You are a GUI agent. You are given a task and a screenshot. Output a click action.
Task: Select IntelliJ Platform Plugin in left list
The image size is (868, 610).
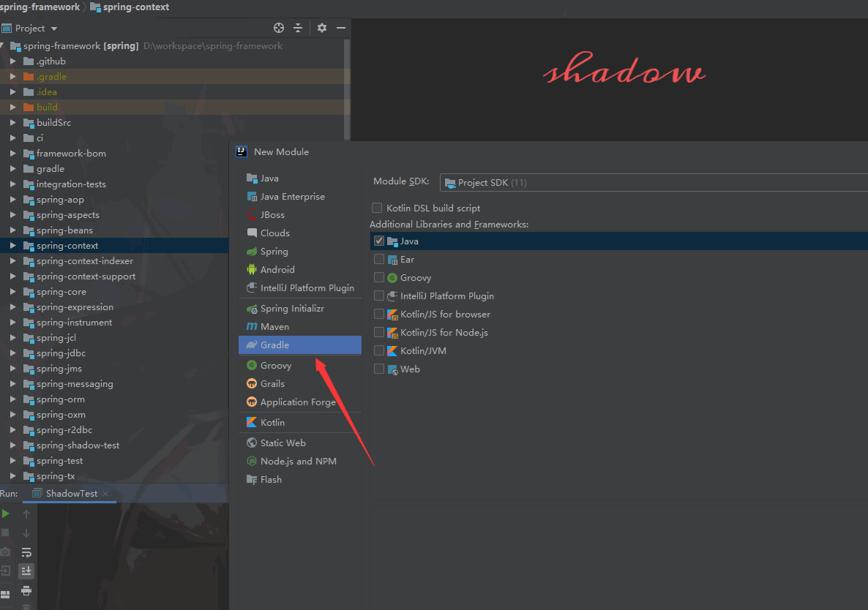click(300, 287)
